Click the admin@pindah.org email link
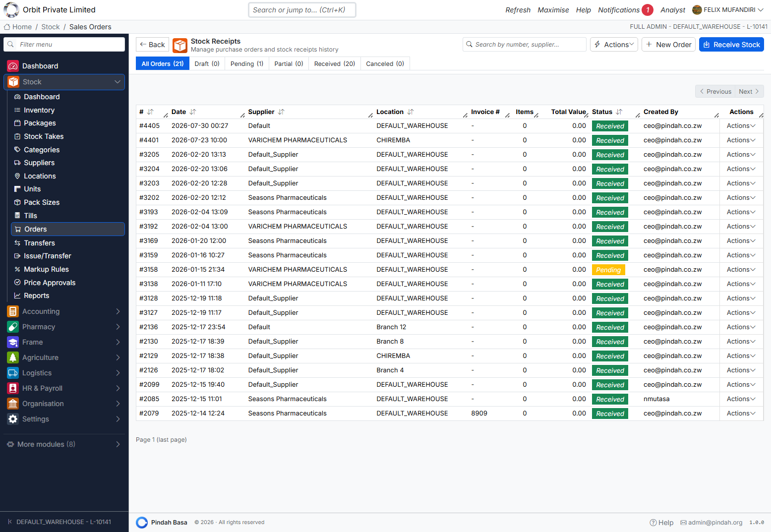Viewport: 771px width, 532px height. click(712, 523)
